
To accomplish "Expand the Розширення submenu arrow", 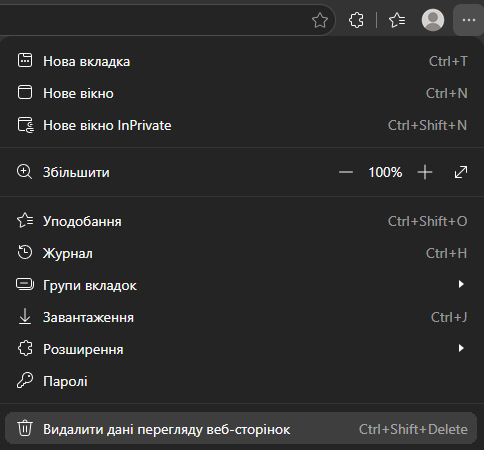I will click(461, 348).
